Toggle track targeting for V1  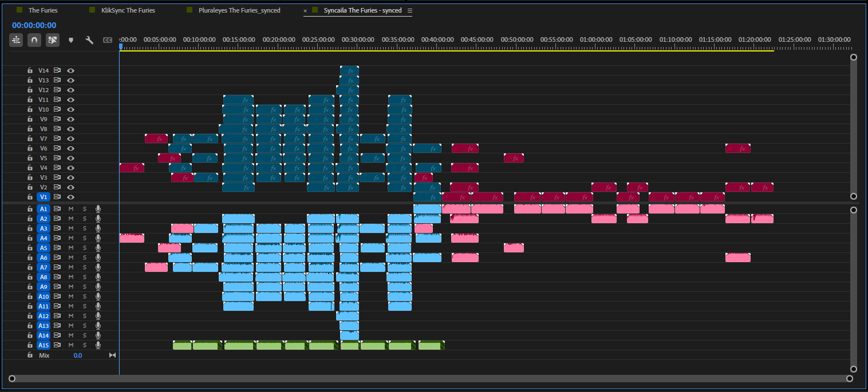[x=44, y=197]
